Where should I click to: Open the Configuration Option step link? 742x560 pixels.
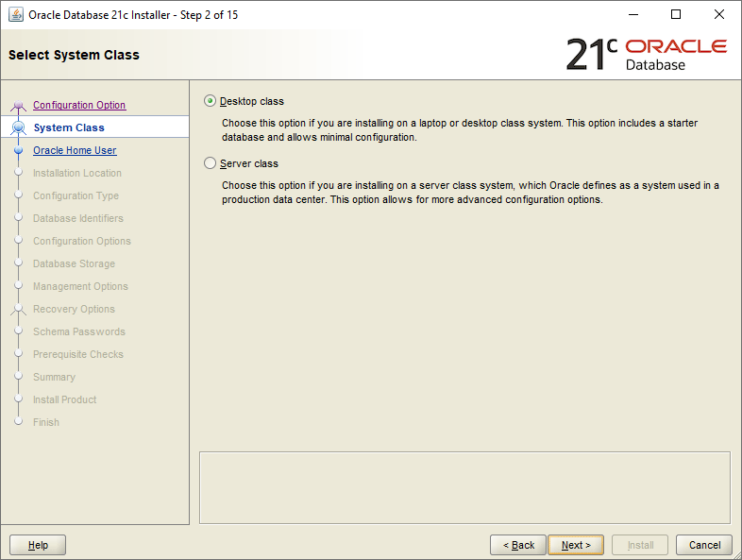(79, 105)
